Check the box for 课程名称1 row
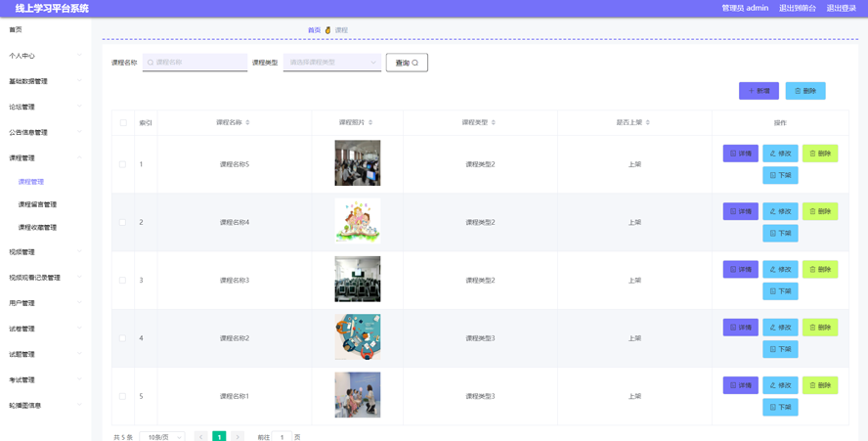The width and height of the screenshot is (868, 441). click(x=123, y=396)
